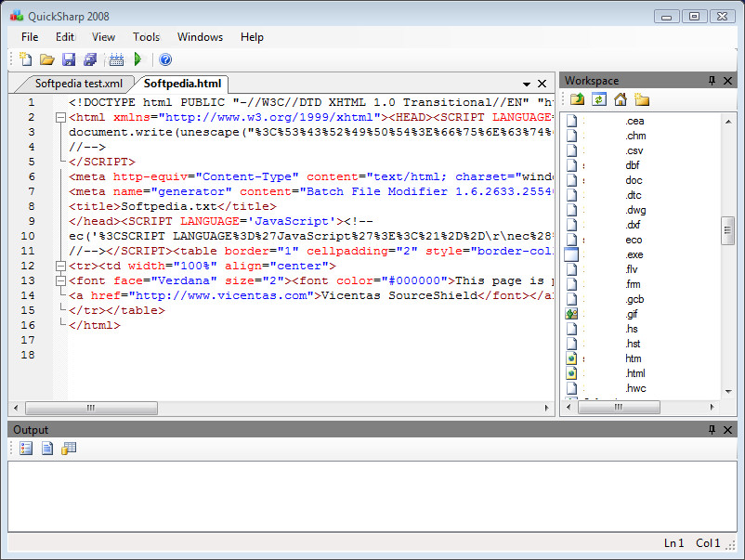
Task: Refresh the Workspace file list
Action: click(598, 99)
